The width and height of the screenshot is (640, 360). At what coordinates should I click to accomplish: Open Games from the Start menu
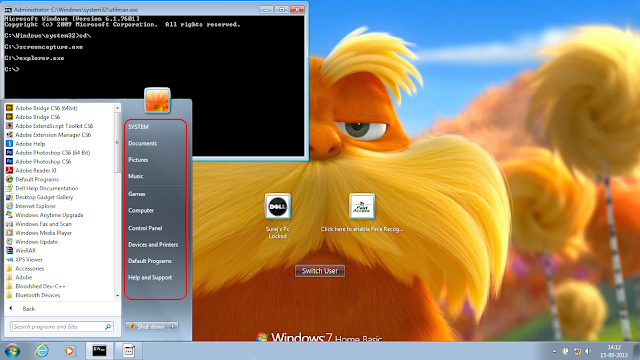137,194
